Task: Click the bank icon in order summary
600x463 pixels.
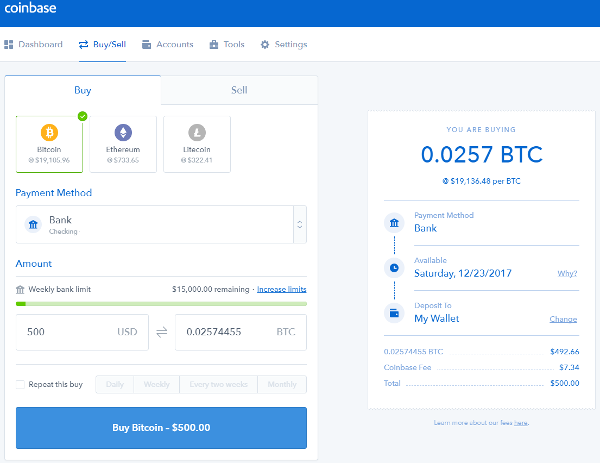Action: pyautogui.click(x=394, y=223)
